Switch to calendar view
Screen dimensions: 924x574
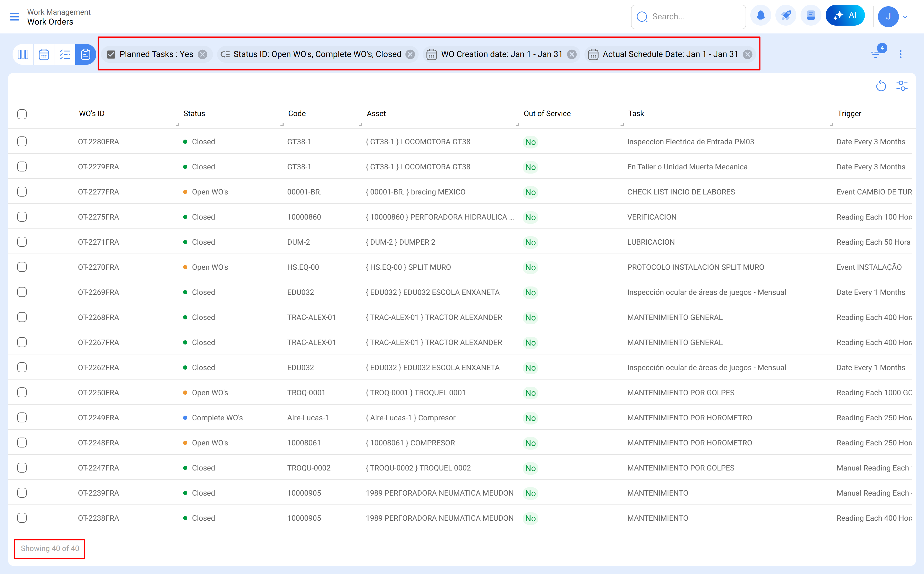(44, 54)
